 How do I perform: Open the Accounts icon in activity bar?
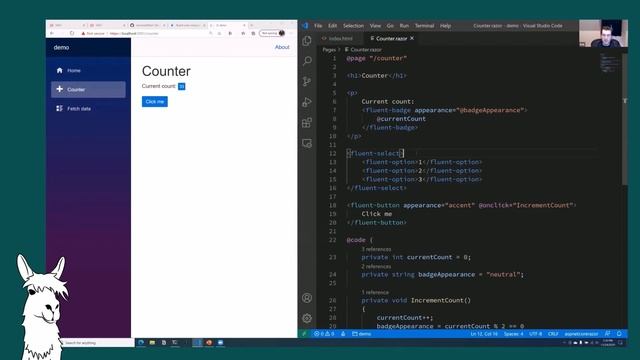pos(307,298)
